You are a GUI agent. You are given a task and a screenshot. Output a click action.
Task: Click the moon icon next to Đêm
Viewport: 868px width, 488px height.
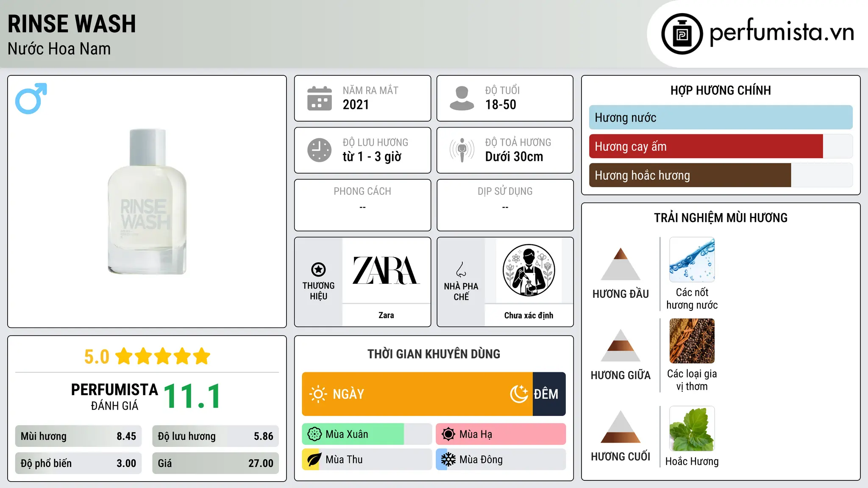click(519, 394)
